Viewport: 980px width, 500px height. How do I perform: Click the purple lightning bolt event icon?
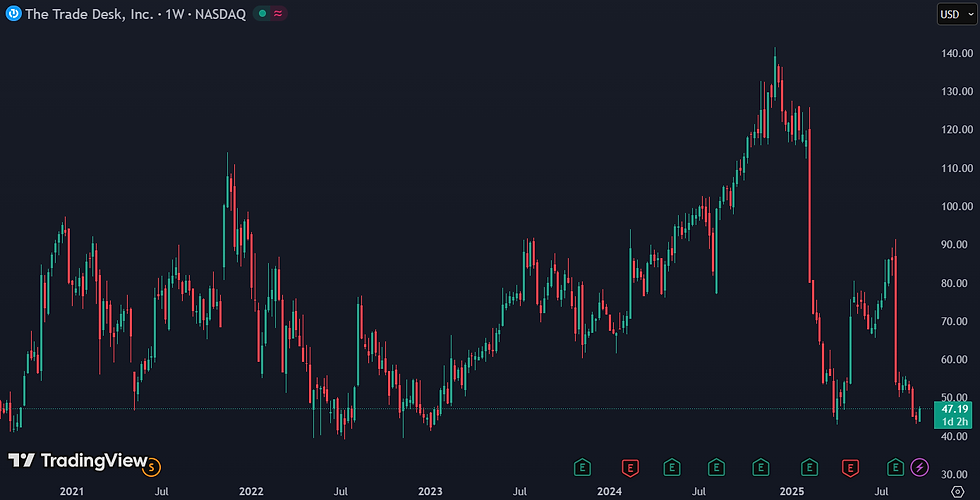click(x=919, y=466)
